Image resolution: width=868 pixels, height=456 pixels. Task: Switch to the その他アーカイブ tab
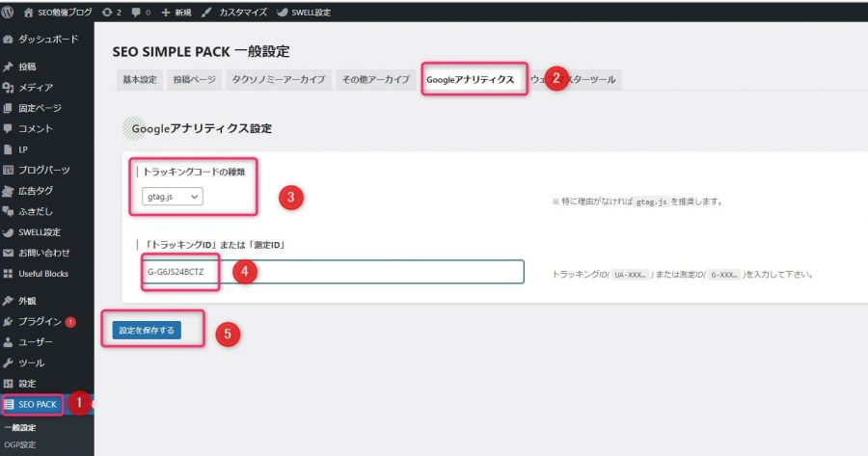point(376,79)
